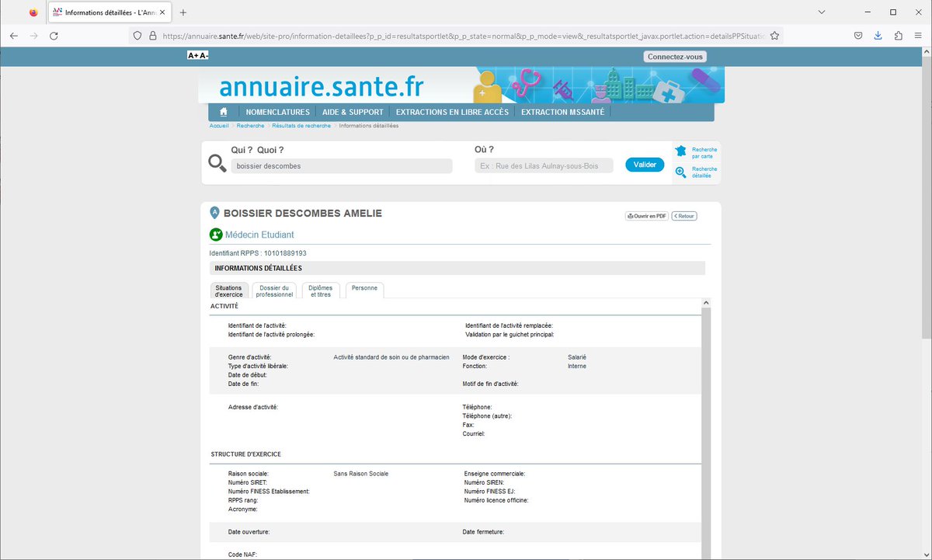This screenshot has width=932, height=560.
Task: Click the Retour button
Action: pyautogui.click(x=684, y=216)
